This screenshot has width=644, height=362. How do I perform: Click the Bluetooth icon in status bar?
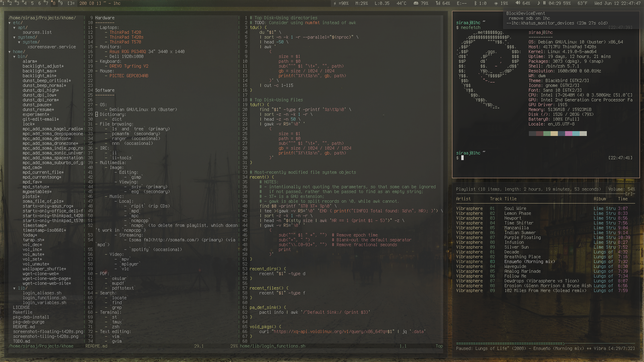[x=476, y=3]
